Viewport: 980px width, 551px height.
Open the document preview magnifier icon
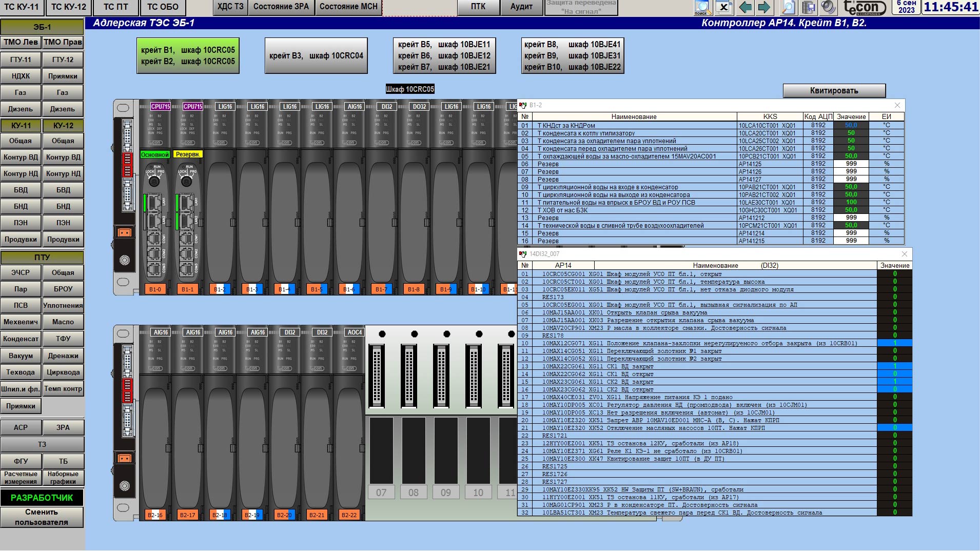(x=788, y=7)
